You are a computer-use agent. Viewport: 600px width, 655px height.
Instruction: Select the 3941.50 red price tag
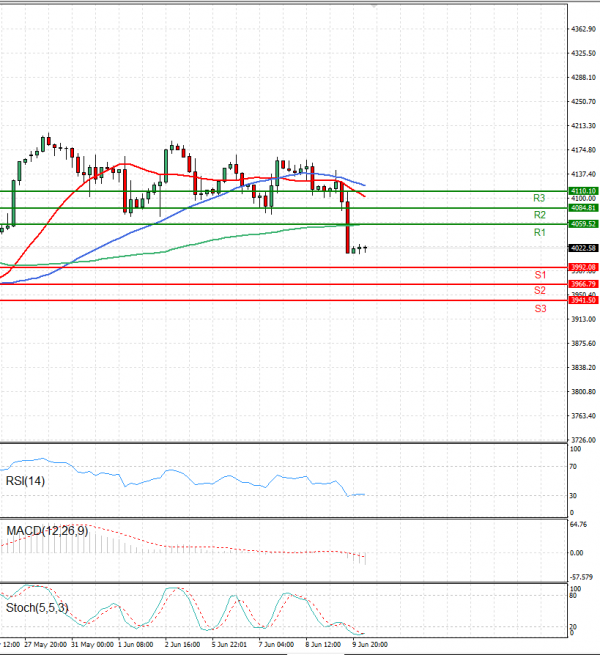(584, 300)
